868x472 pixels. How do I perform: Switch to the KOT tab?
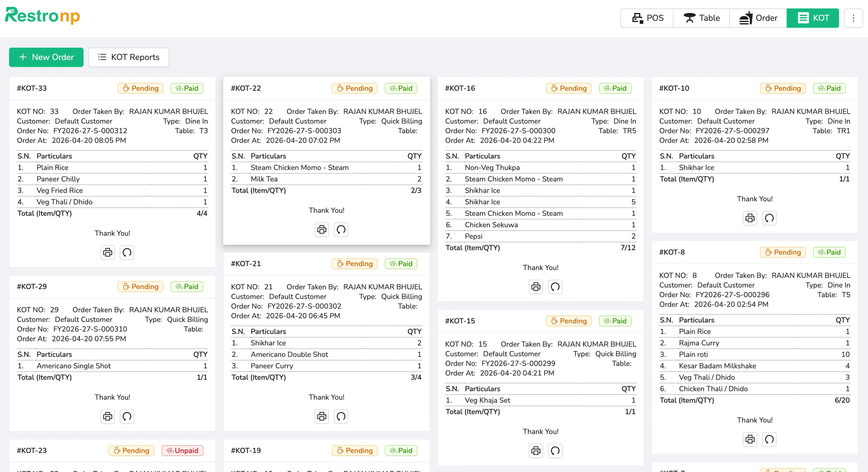(x=813, y=18)
